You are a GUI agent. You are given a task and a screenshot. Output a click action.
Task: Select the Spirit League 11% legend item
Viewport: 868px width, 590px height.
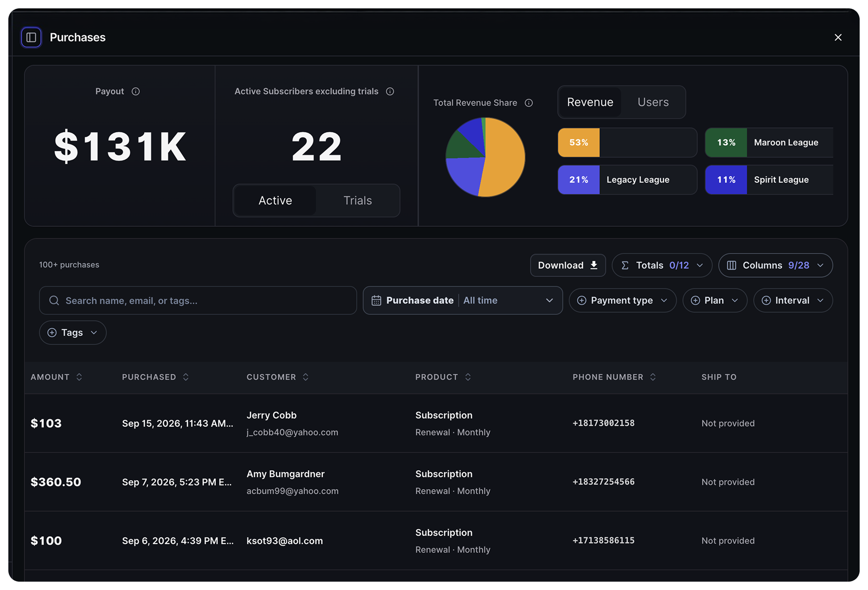[x=769, y=180]
